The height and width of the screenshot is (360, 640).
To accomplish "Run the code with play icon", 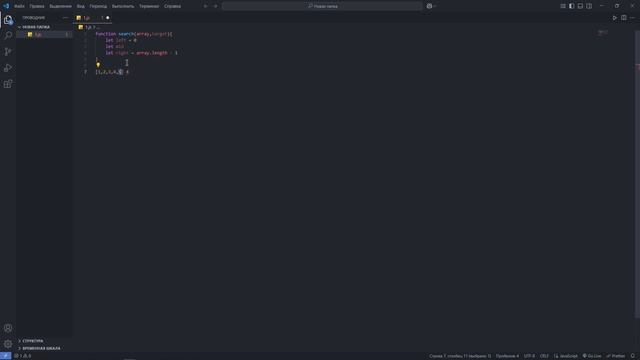I will pos(615,18).
